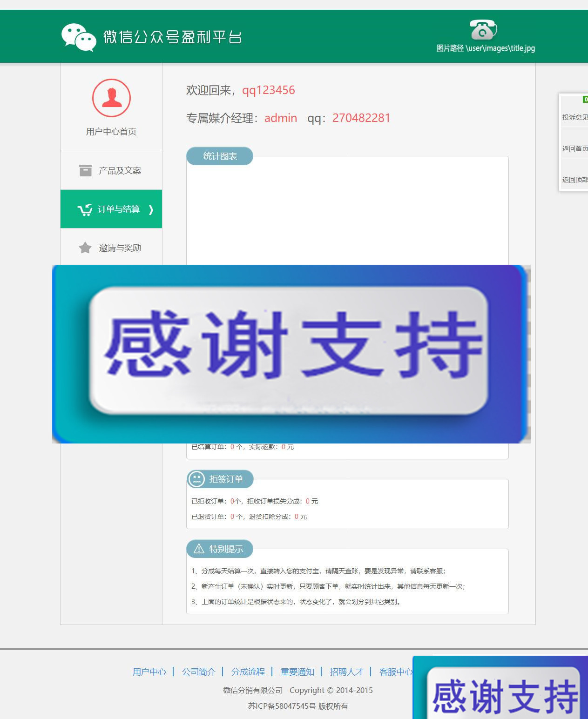This screenshot has height=719, width=588.
Task: Click the shopping cart icon on 订单与结算
Action: click(84, 209)
